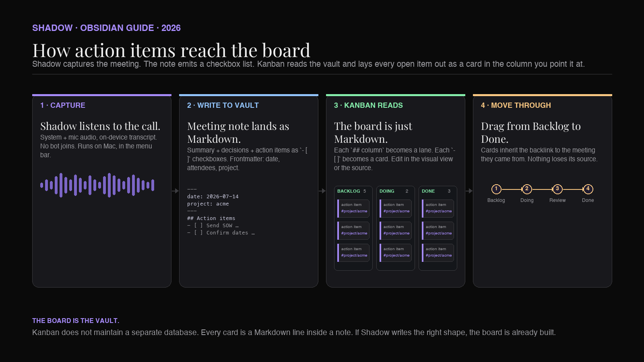The height and width of the screenshot is (362, 644).
Task: Click the step 2 circle above Doing
Action: (x=527, y=189)
